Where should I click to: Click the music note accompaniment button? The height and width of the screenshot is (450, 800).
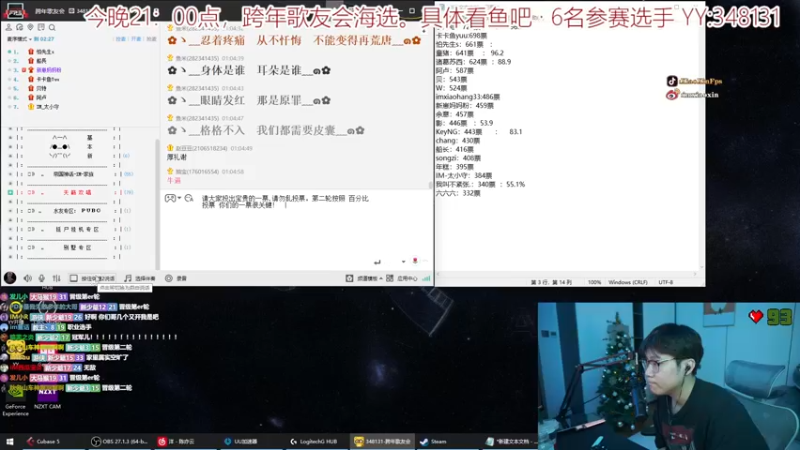click(x=139, y=278)
